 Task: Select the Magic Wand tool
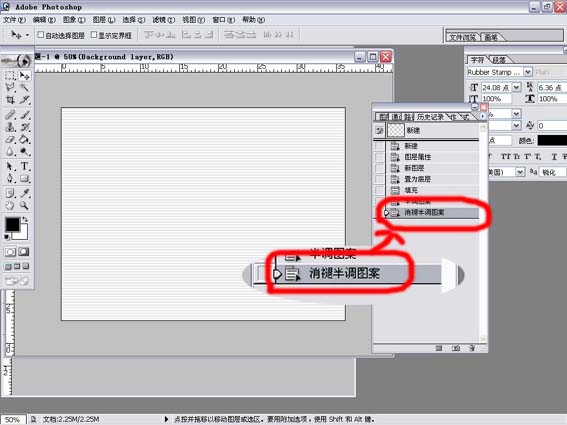[24, 87]
